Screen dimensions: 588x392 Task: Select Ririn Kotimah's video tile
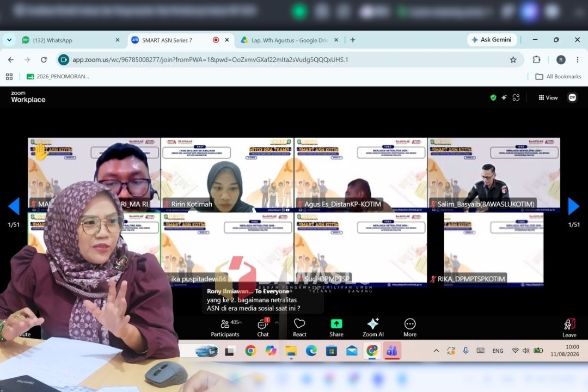point(227,175)
